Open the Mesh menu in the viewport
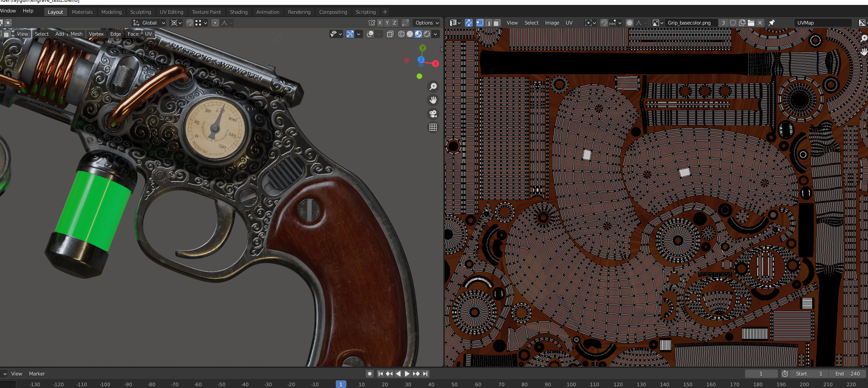This screenshot has width=868, height=388. tap(76, 34)
